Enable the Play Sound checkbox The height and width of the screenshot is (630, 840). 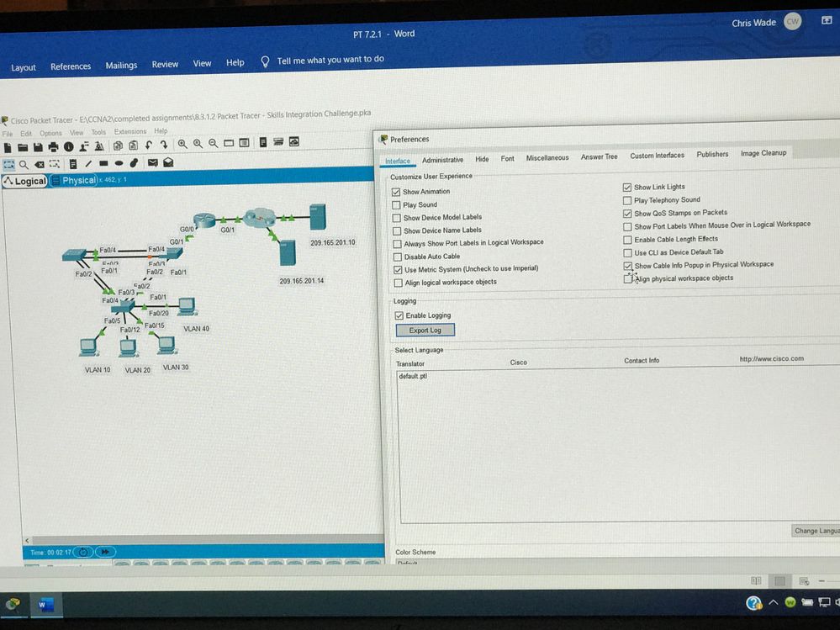(396, 205)
